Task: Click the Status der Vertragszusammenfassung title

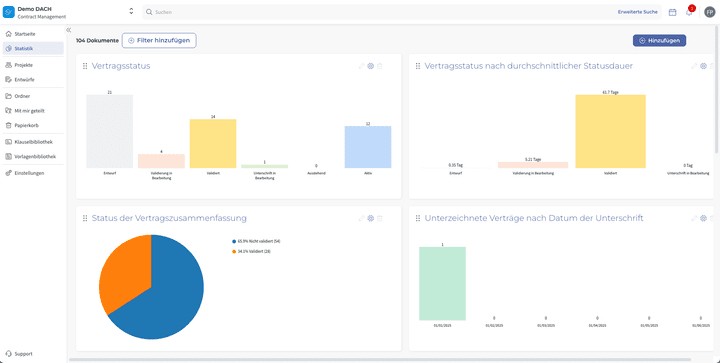Action: [x=169, y=218]
